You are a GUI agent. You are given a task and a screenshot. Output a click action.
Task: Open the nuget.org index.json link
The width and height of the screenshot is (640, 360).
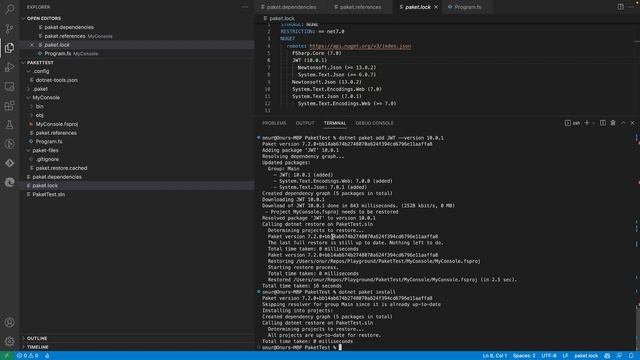[360, 46]
